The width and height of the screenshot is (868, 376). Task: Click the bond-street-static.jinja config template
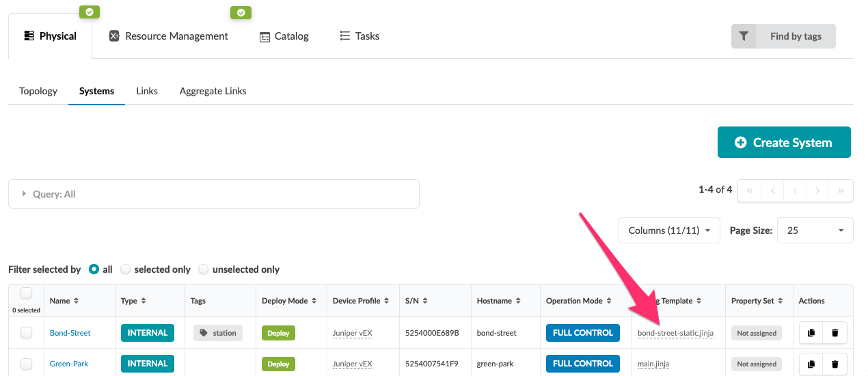675,333
